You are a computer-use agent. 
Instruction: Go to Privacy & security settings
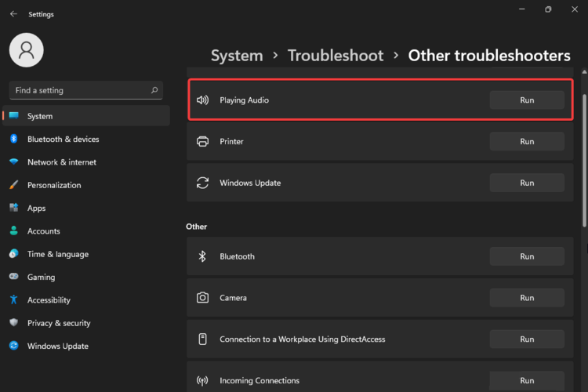86,323
